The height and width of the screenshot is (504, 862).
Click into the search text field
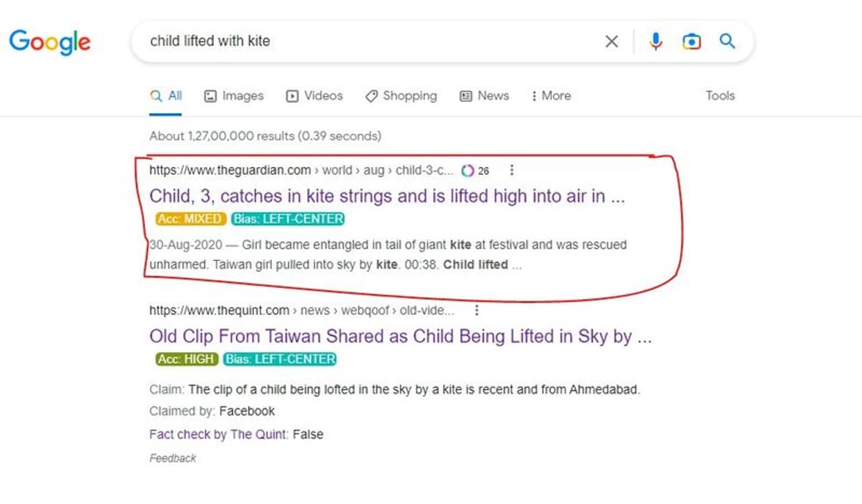click(x=364, y=42)
